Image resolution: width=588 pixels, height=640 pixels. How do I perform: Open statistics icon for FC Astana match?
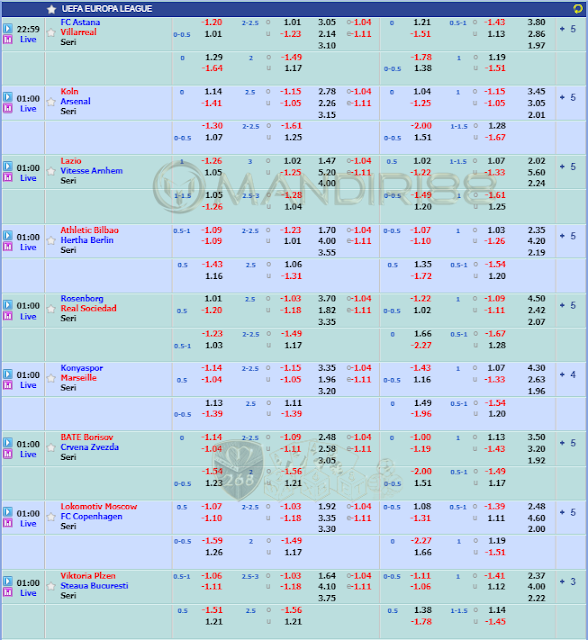coord(8,39)
